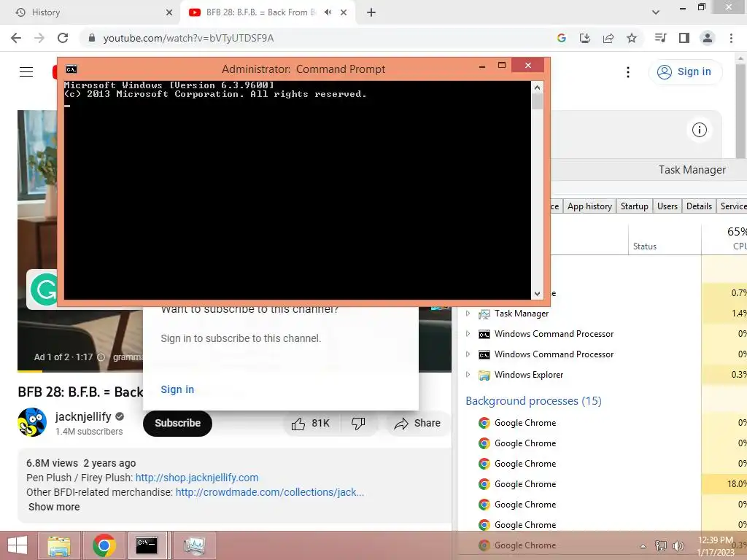Click the share page icon in address bar
The width and height of the screenshot is (747, 560).
click(x=608, y=38)
